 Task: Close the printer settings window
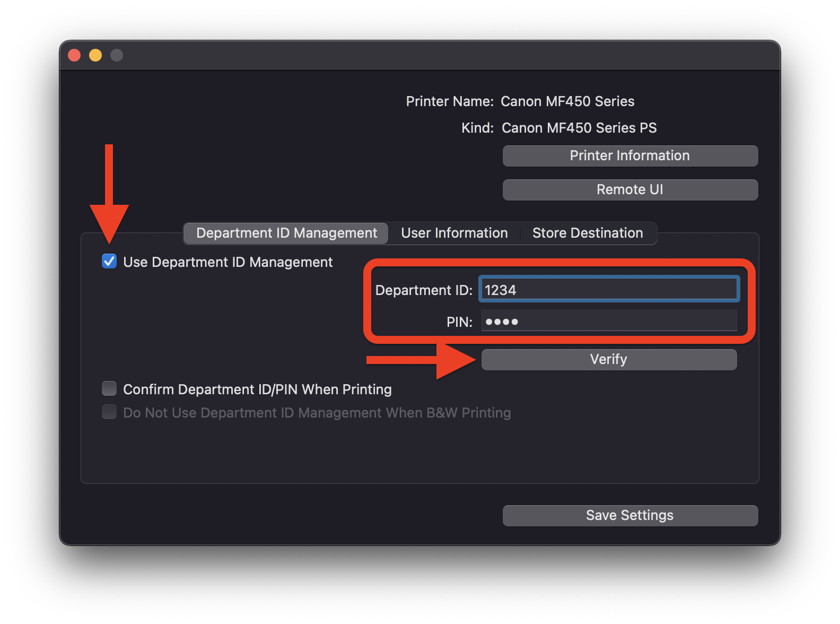click(x=74, y=55)
